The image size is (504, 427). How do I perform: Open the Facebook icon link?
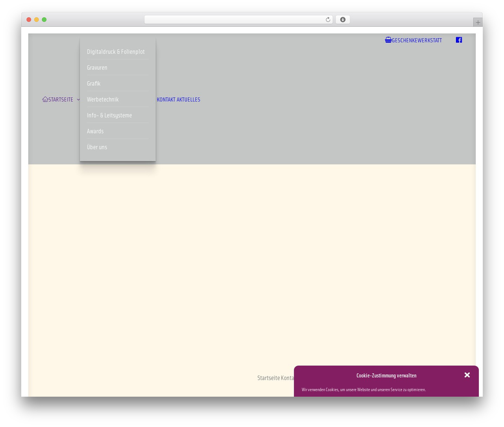(459, 40)
